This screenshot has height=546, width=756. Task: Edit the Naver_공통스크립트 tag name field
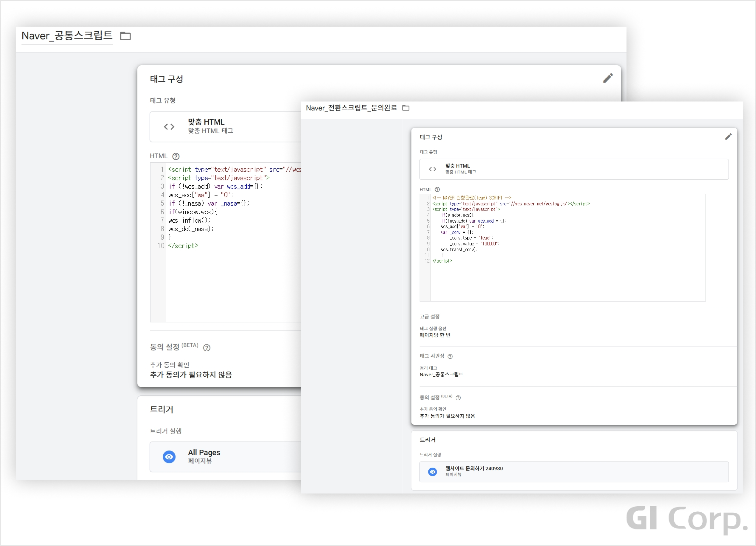67,36
